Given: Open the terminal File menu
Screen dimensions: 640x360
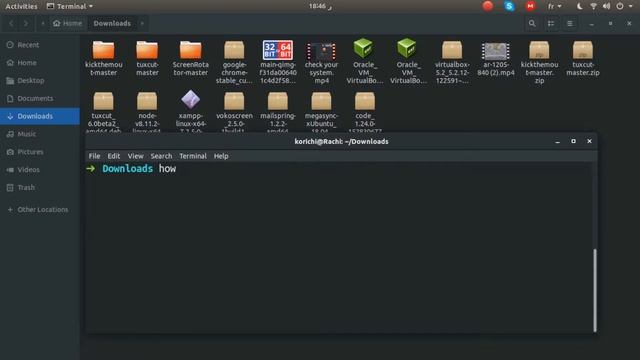Looking at the screenshot, I should 94,156.
